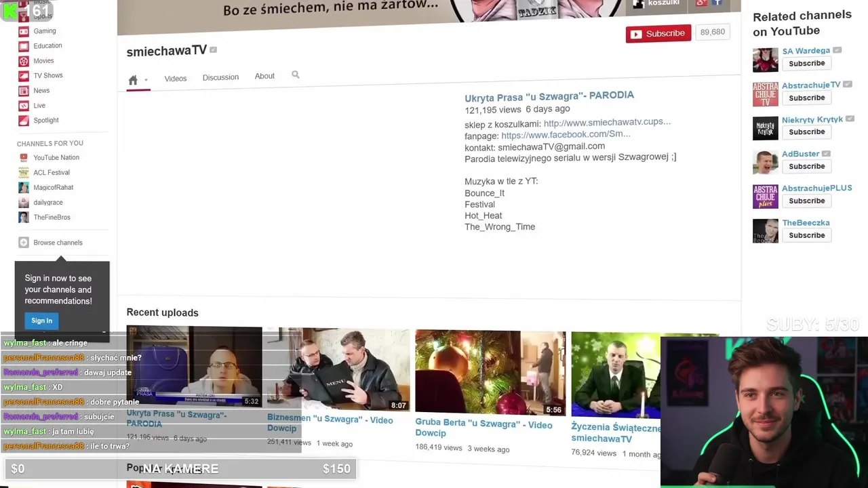
Task: Subscribe to TheBeeczka
Action: (x=806, y=235)
